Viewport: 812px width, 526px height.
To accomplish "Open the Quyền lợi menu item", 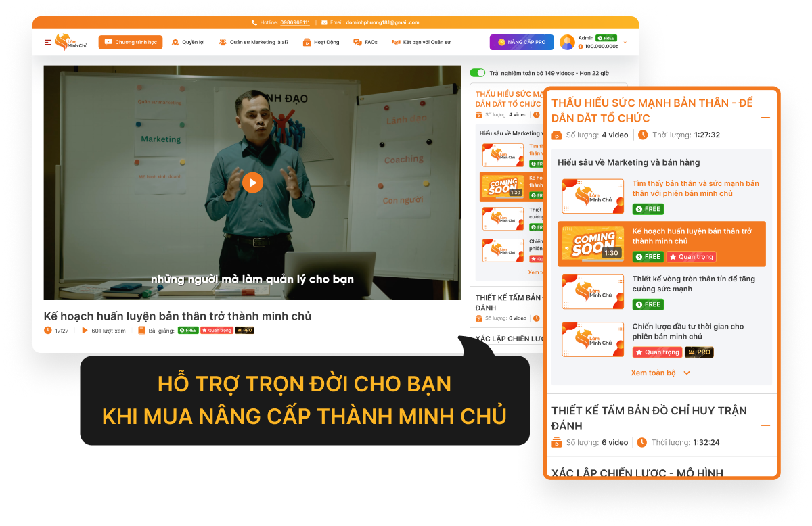I will pos(188,42).
